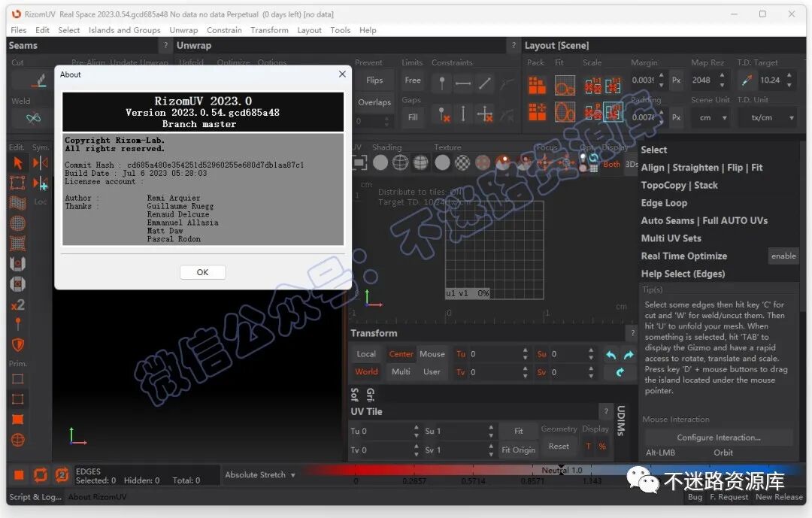Viewport: 812px width, 518px height.
Task: Click the bottom Pack tiles icon with crosses
Action: click(x=537, y=112)
